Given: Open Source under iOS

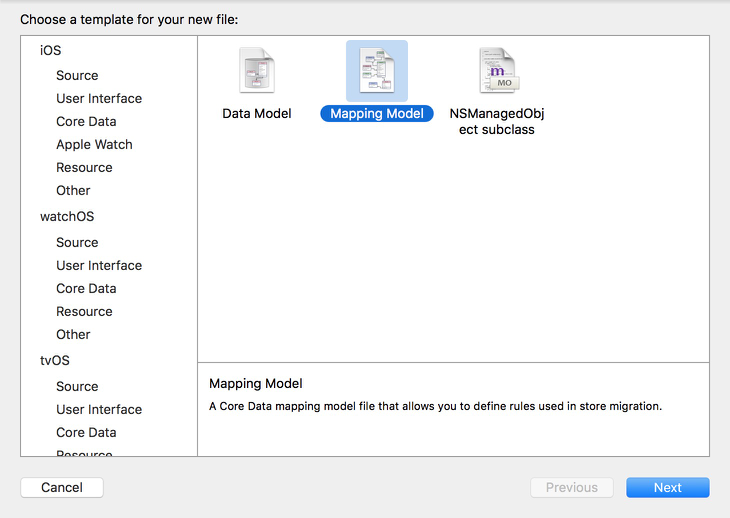Looking at the screenshot, I should 77,75.
